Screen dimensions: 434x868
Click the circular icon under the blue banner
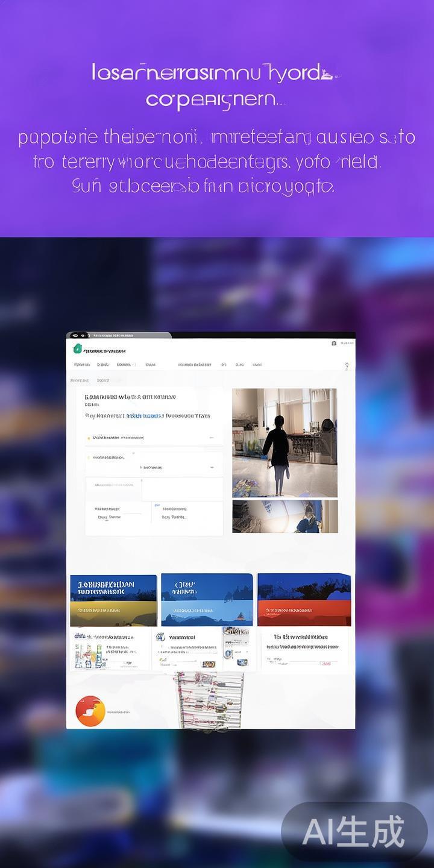coord(160,637)
